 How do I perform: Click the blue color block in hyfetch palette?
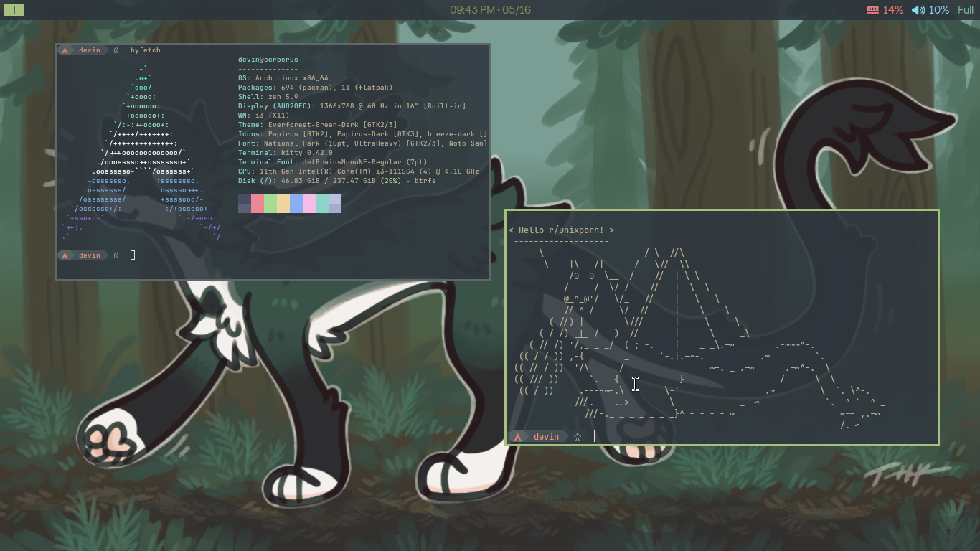(296, 204)
